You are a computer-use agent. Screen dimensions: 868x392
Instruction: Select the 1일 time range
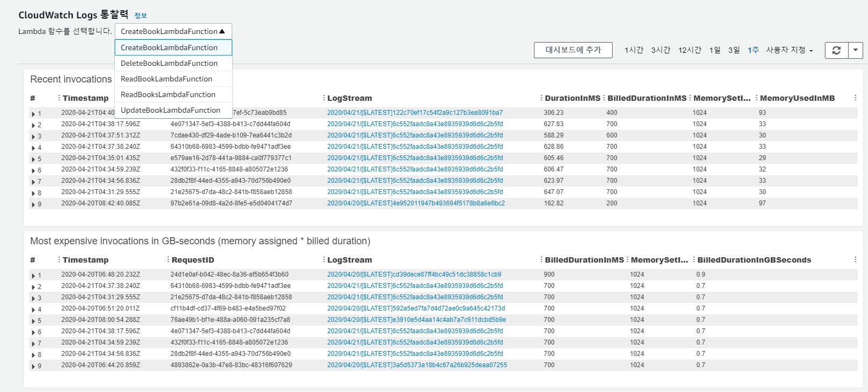[714, 50]
